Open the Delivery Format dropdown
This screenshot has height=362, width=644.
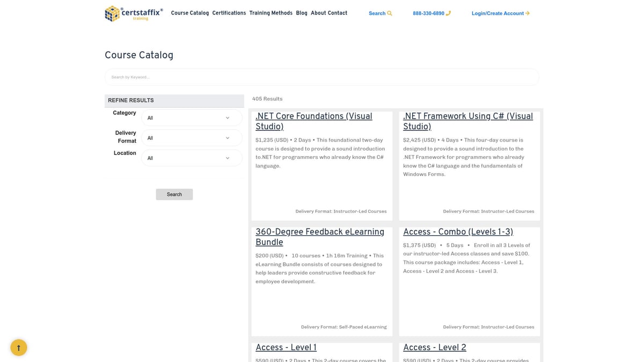(x=191, y=138)
